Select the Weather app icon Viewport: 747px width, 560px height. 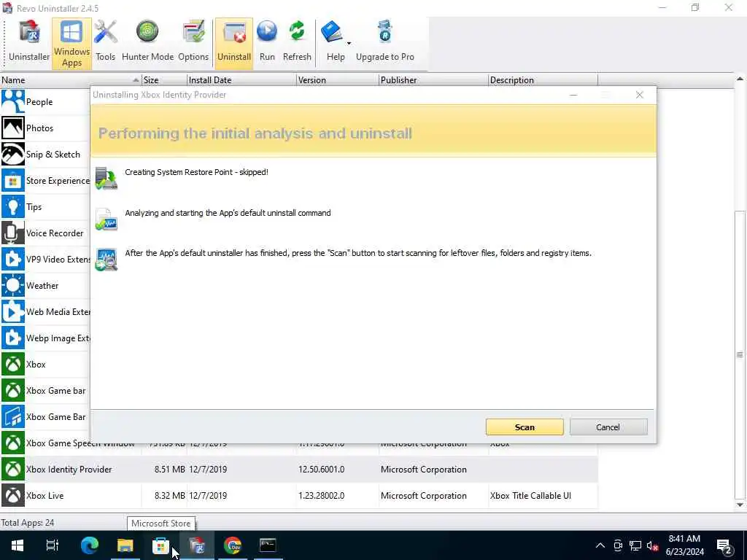[x=13, y=285]
